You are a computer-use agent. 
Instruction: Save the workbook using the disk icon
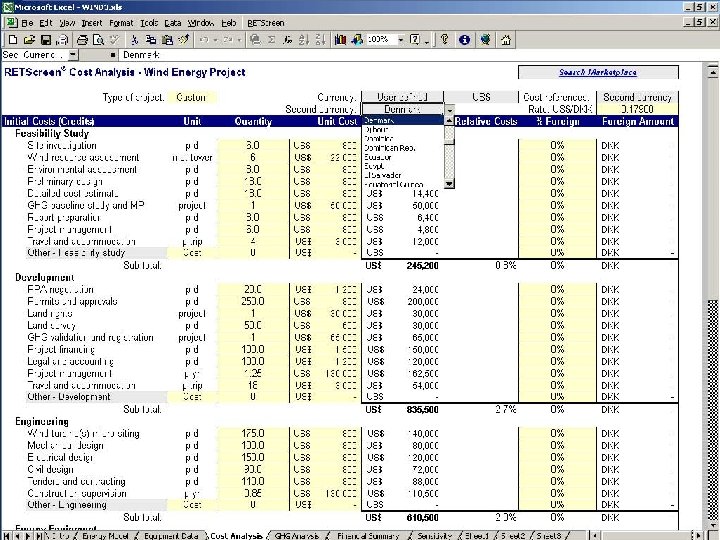[45, 40]
